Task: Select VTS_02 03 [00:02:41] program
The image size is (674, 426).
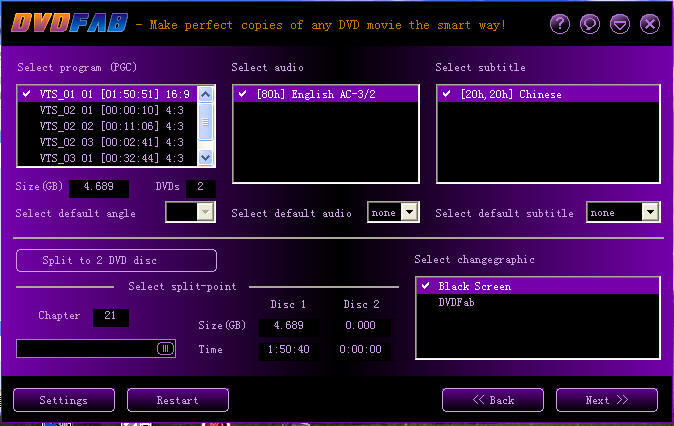Action: pyautogui.click(x=107, y=142)
